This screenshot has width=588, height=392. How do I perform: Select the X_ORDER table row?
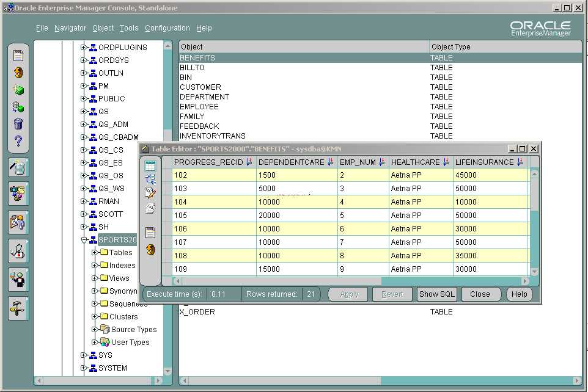pos(380,312)
